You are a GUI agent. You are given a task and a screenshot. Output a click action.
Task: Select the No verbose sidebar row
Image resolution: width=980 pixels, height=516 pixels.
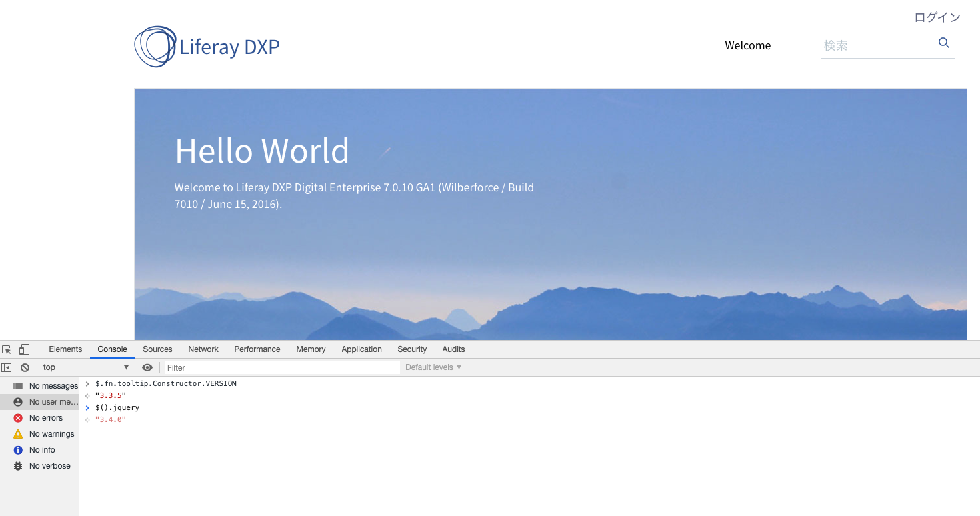39,466
